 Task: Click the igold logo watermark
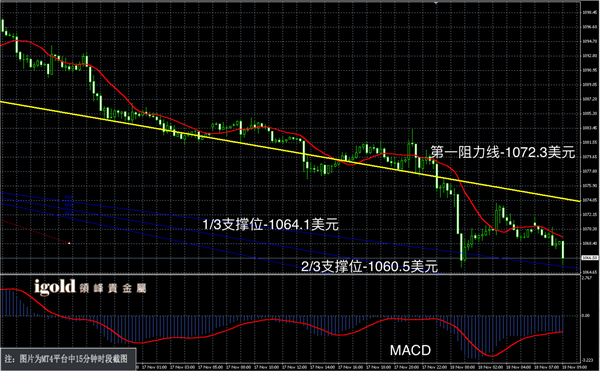55,287
